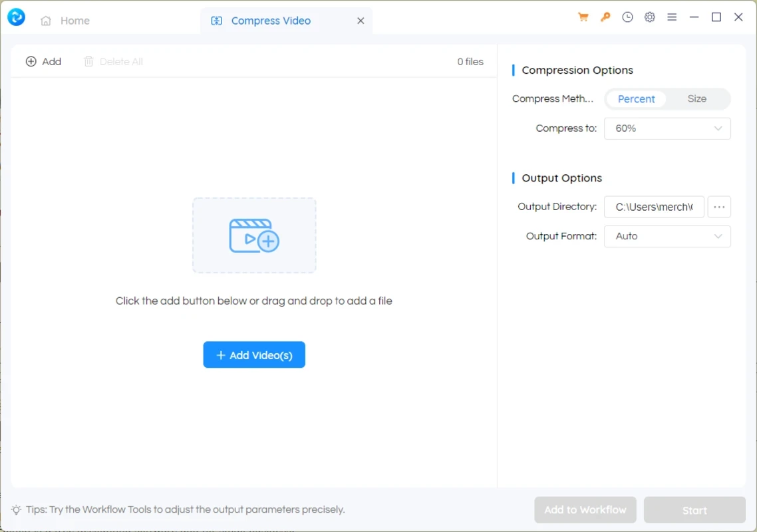Click the Start button

coord(694,510)
